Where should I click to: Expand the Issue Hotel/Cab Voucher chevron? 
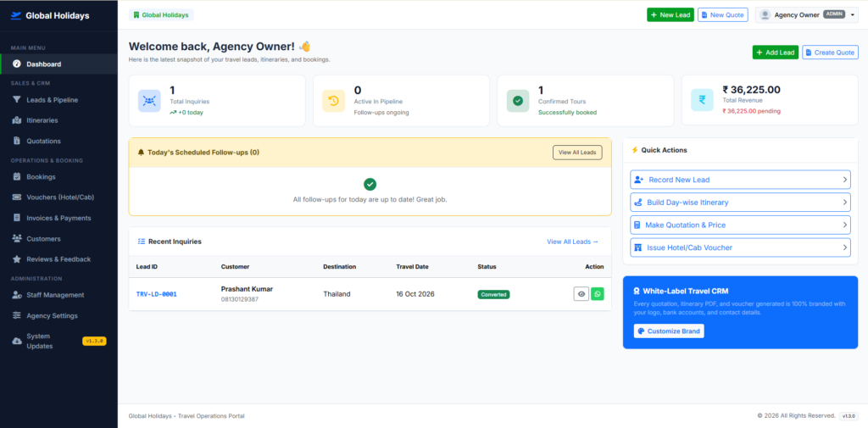pos(845,247)
